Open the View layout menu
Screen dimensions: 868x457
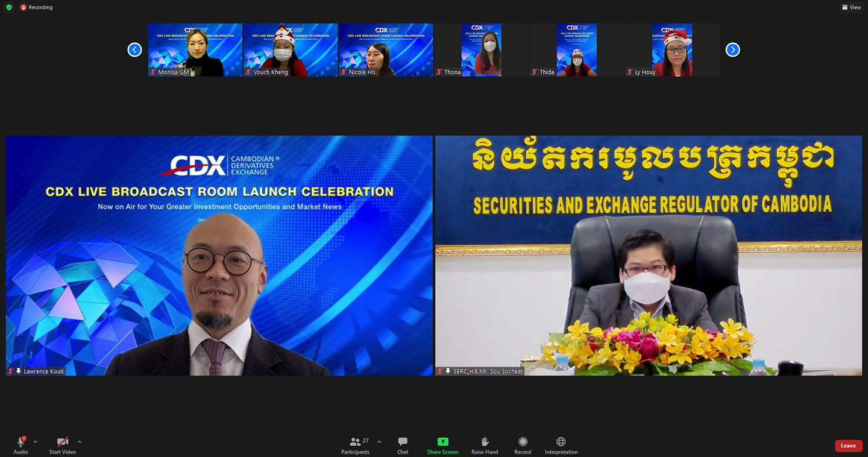(x=852, y=7)
